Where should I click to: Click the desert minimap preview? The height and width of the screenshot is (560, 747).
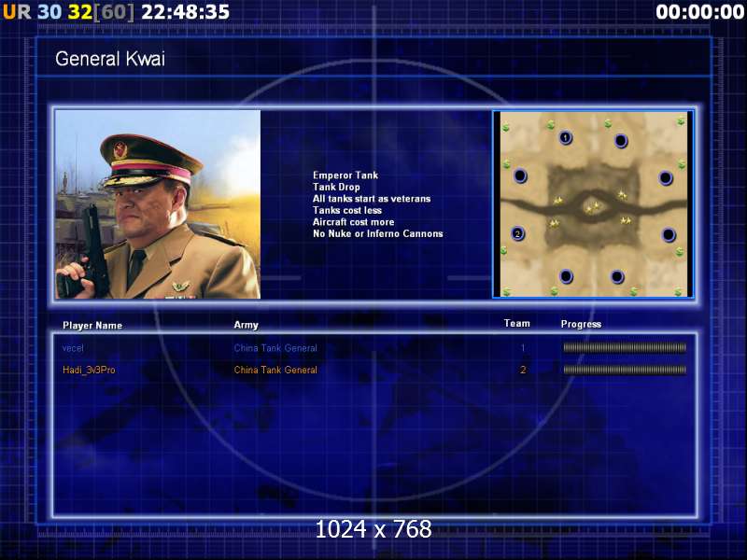click(593, 203)
